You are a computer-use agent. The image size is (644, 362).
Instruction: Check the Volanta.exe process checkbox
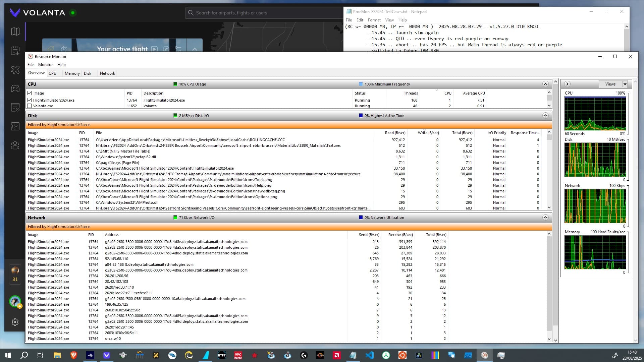[x=30, y=106]
